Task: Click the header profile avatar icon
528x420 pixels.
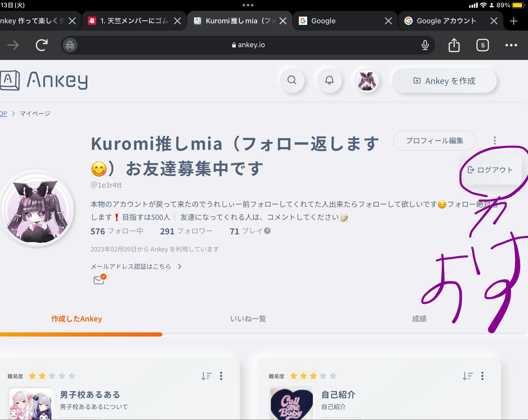Action: coord(367,81)
